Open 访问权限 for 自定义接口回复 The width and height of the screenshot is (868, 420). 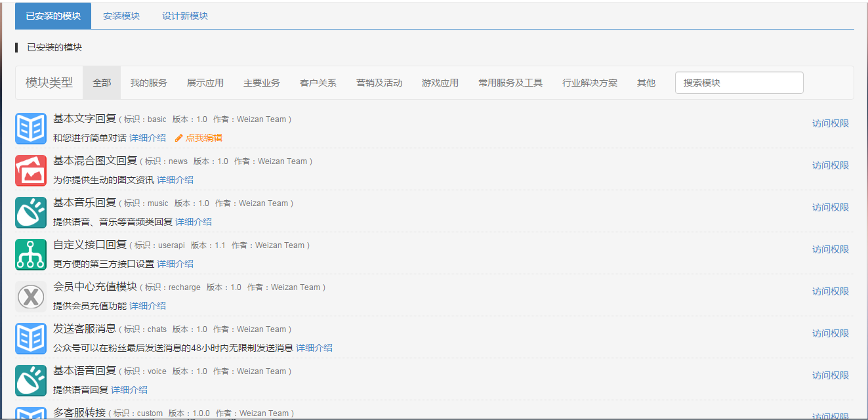831,249
